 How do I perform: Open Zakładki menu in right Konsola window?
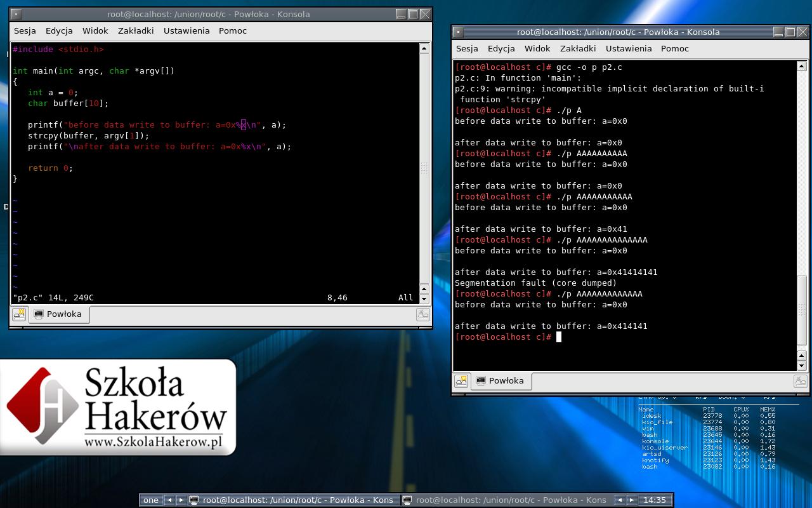click(578, 48)
